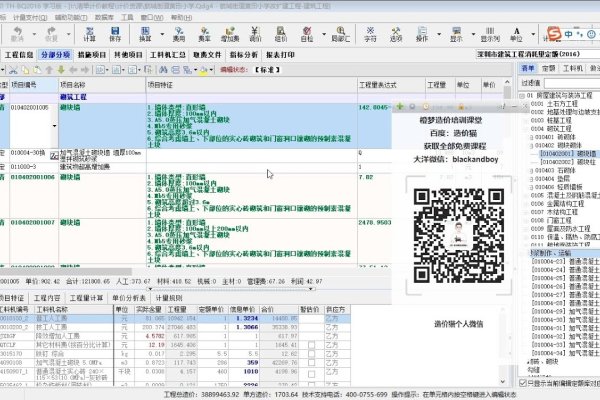Click the 组价 toolbar icon
Image resolution: width=600 pixels, height=400 pixels.
(x=281, y=34)
